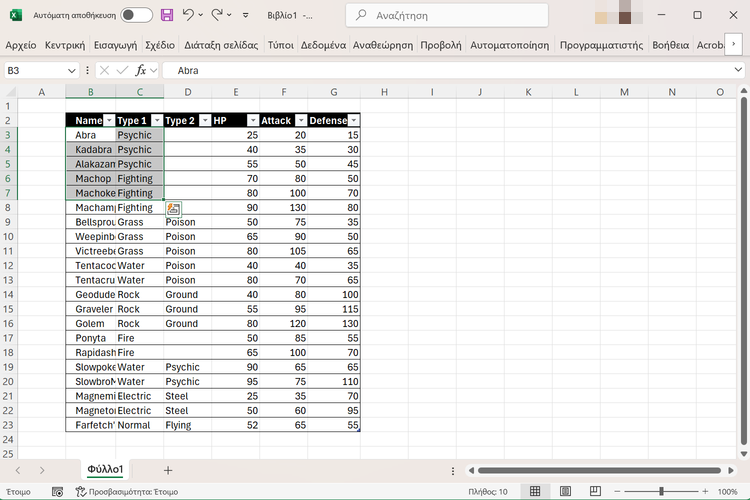Open the Προγραμματιστής tab

601,45
